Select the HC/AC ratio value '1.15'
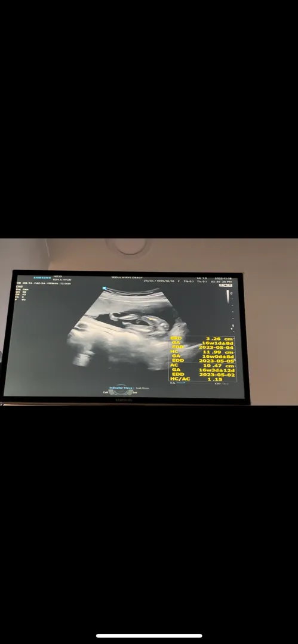 click(x=215, y=379)
